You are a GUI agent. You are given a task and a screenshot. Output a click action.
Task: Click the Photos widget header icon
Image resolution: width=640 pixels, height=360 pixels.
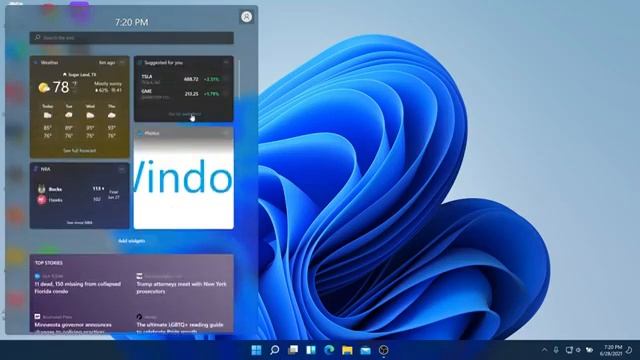point(140,133)
